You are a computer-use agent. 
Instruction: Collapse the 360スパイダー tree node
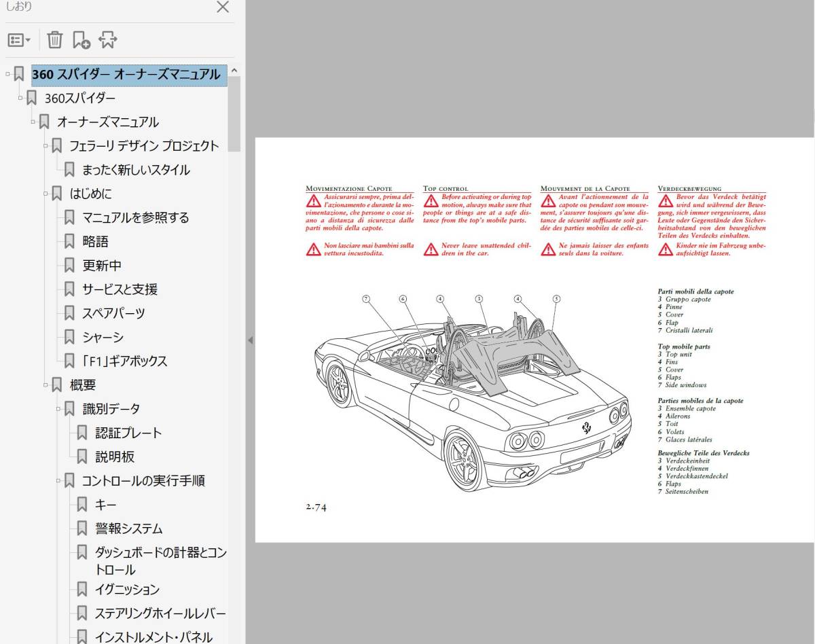(20, 97)
